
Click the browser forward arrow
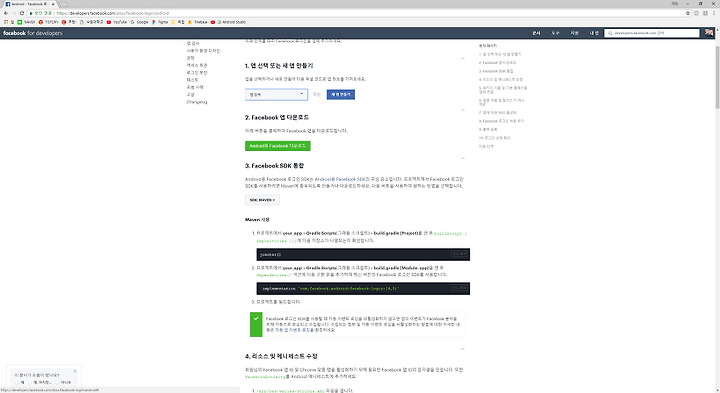coord(14,13)
